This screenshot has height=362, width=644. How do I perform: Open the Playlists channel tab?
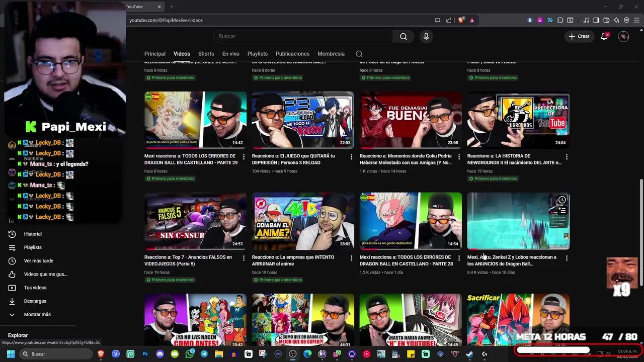[x=258, y=54]
